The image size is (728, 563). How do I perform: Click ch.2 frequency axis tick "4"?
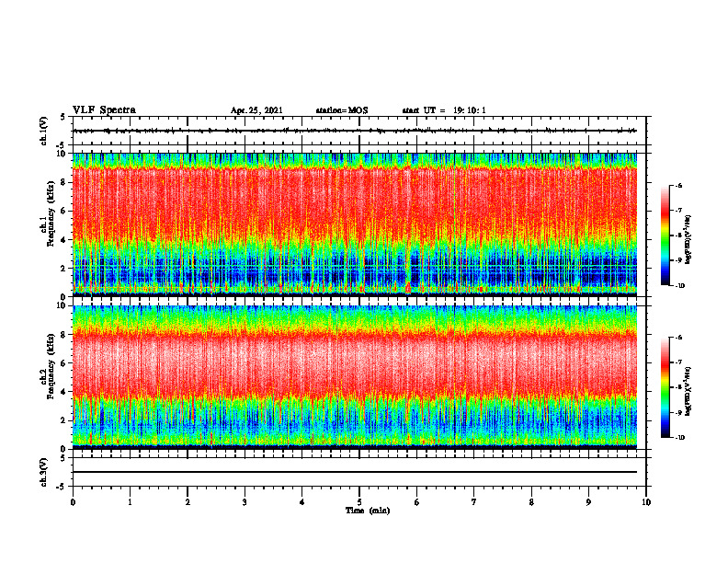(x=64, y=392)
